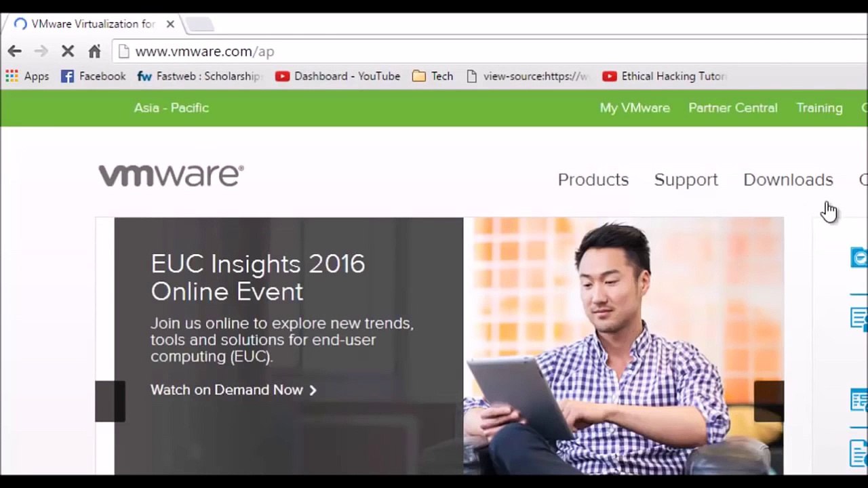Click the blue chat bubble sidebar icon
Screen dimensions: 868x488
click(x=860, y=258)
